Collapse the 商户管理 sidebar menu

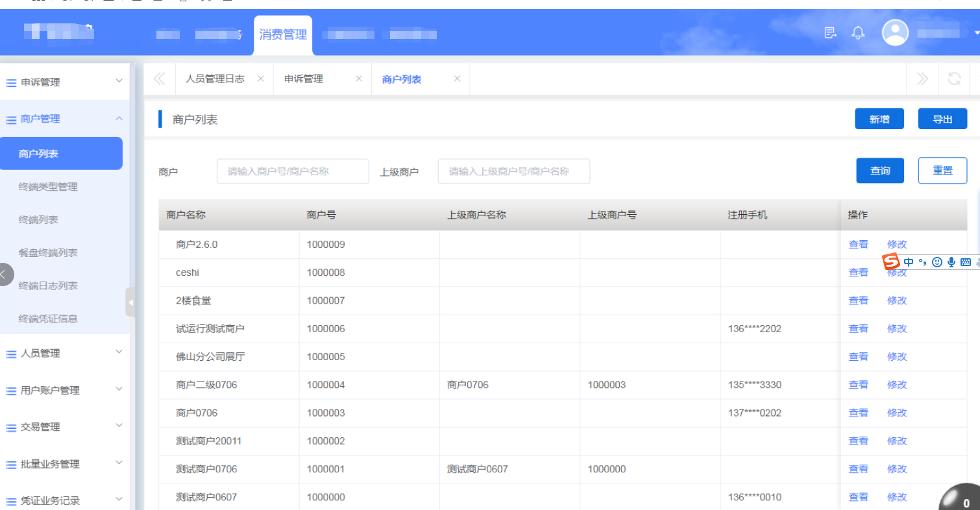65,119
